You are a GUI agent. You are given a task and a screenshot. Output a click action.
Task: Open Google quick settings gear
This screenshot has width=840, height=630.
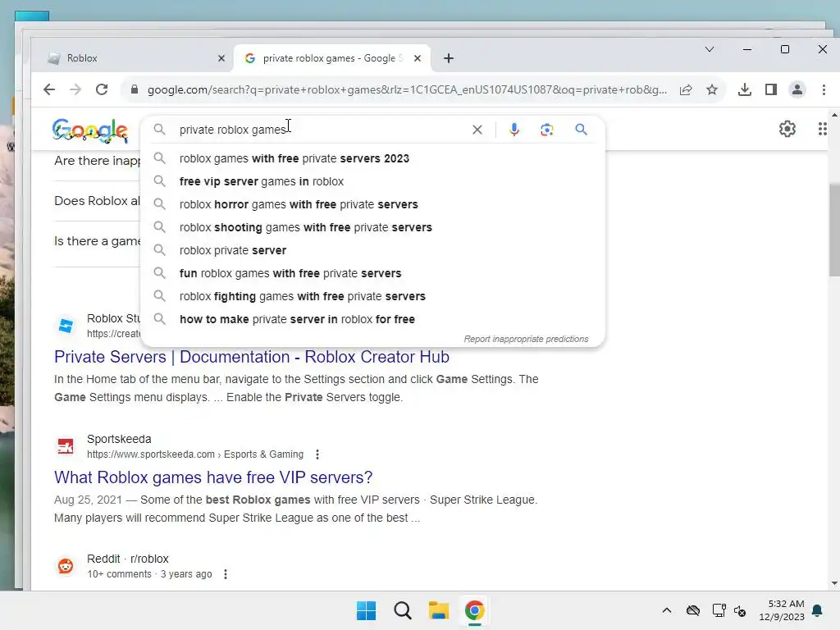pos(787,129)
